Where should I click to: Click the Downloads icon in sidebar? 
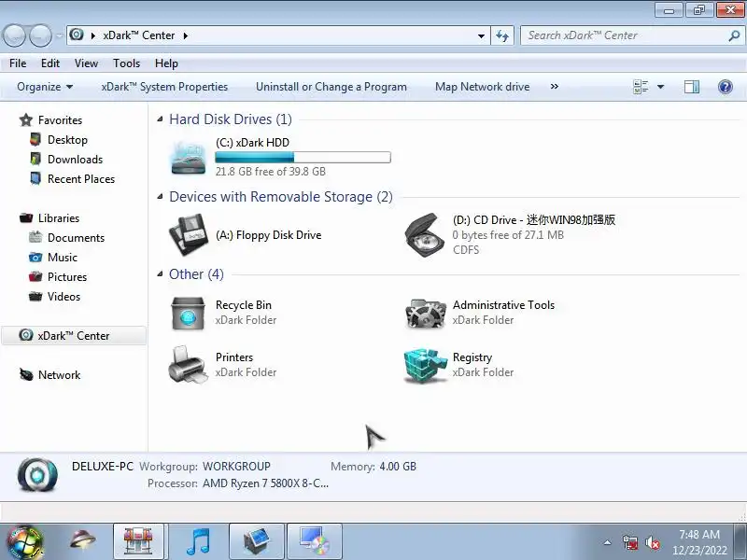tap(35, 159)
